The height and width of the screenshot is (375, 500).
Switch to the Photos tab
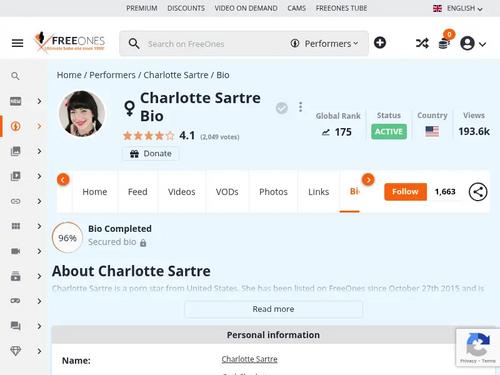[x=273, y=192]
